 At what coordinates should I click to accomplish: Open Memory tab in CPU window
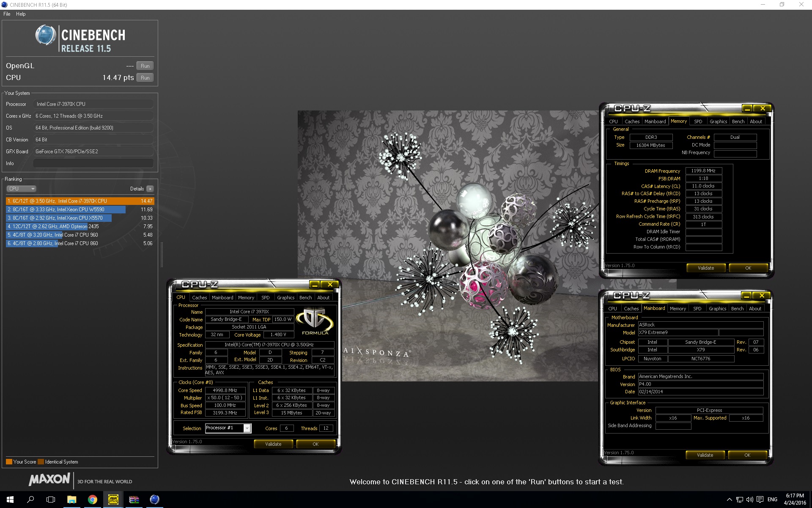coord(246,298)
